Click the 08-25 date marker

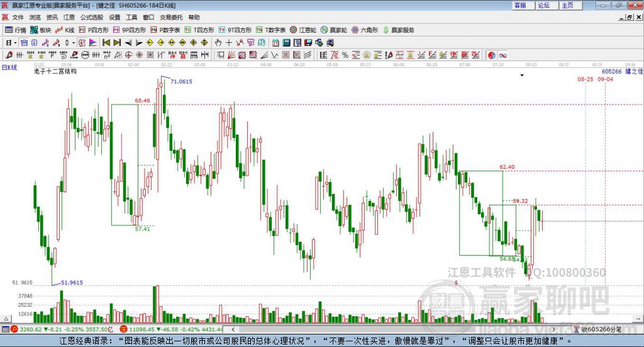(586, 79)
